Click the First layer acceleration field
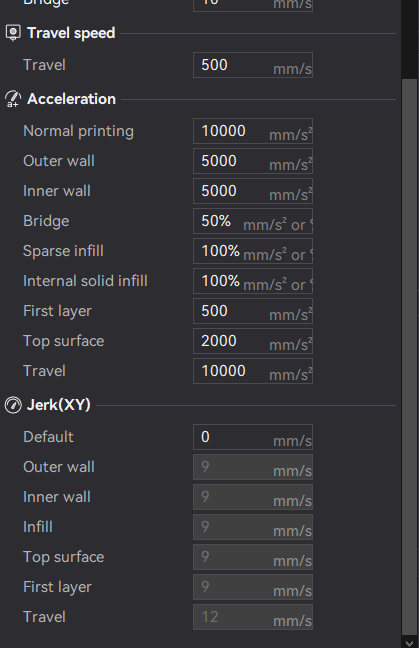Screen dimensions: 419x648 (x=253, y=311)
